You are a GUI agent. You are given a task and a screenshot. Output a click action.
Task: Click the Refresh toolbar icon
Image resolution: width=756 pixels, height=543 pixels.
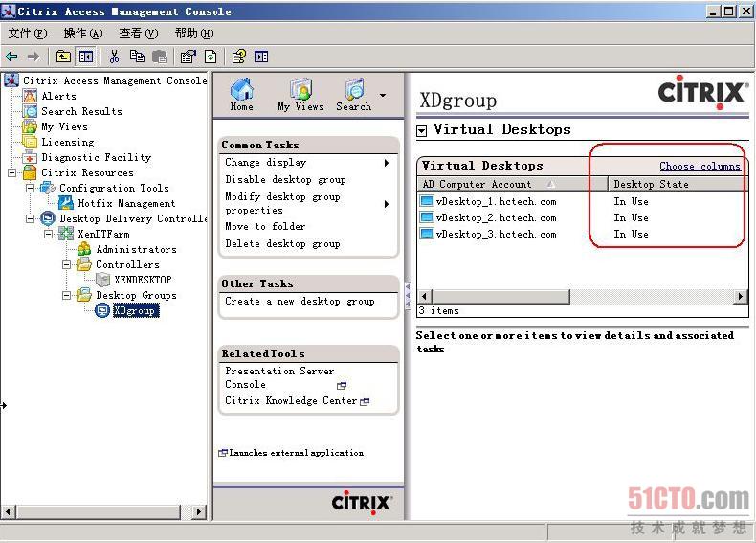click(x=211, y=57)
